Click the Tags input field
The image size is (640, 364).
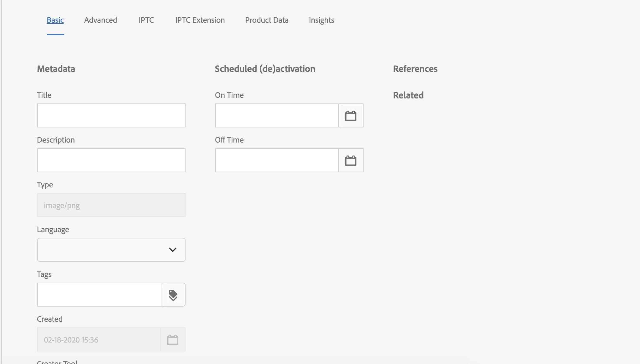click(x=99, y=295)
